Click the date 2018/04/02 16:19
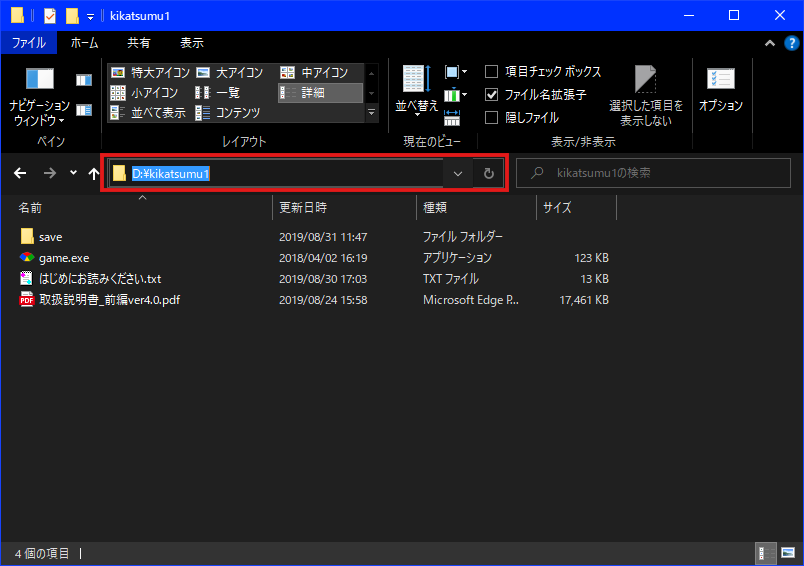This screenshot has height=566, width=804. pyautogui.click(x=323, y=258)
